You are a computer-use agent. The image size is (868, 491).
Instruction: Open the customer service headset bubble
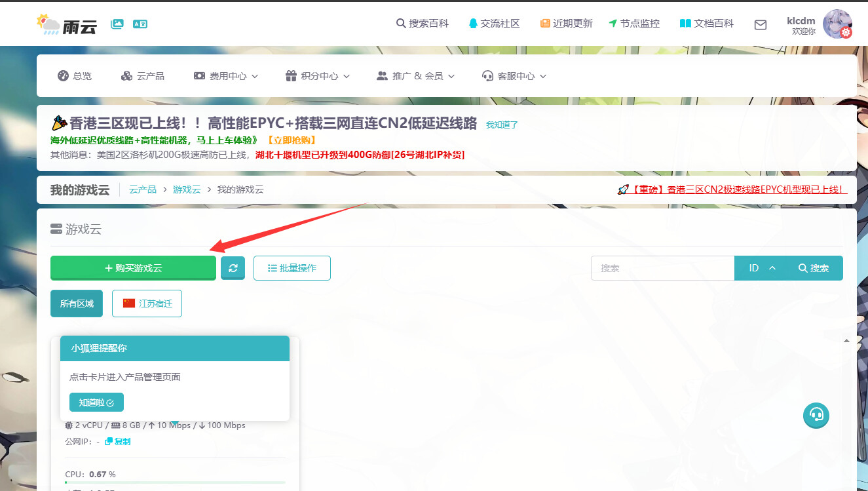pos(816,415)
